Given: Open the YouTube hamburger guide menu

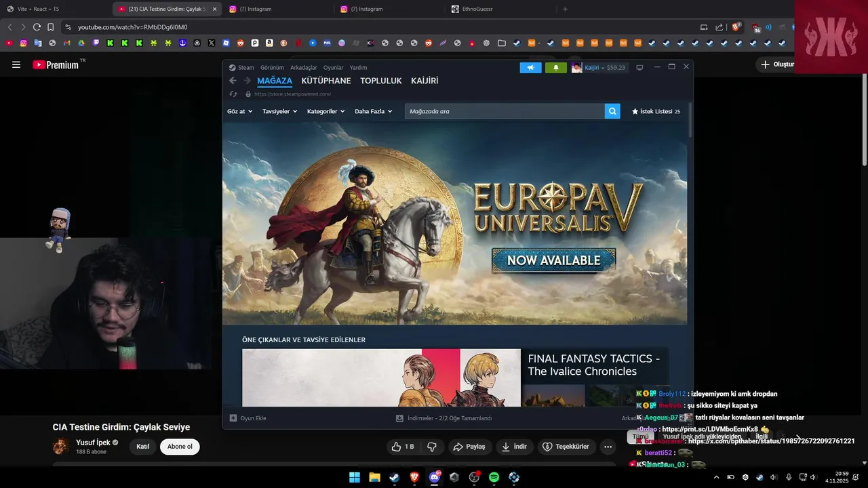Looking at the screenshot, I should click(x=16, y=64).
